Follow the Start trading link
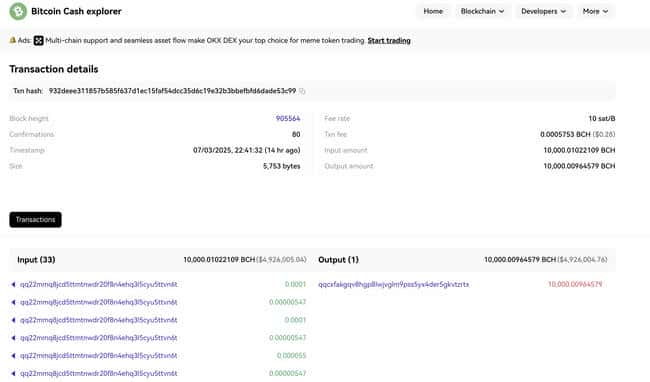650x382 pixels. (x=389, y=41)
